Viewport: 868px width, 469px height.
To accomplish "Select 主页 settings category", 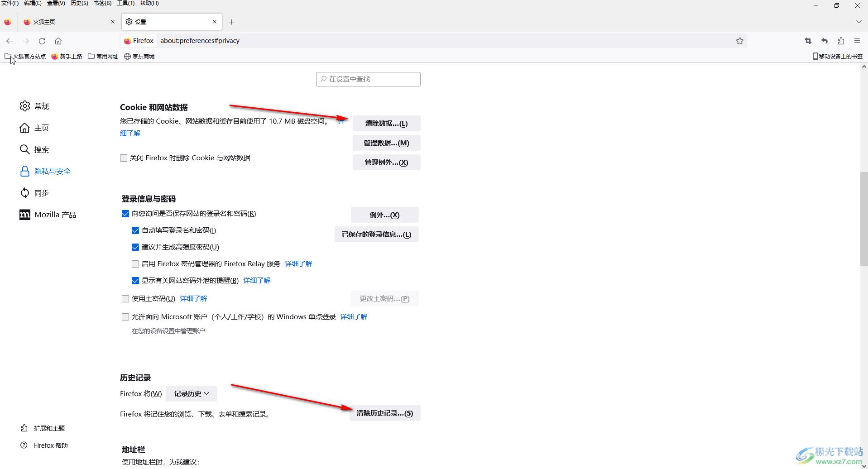I will (34, 128).
